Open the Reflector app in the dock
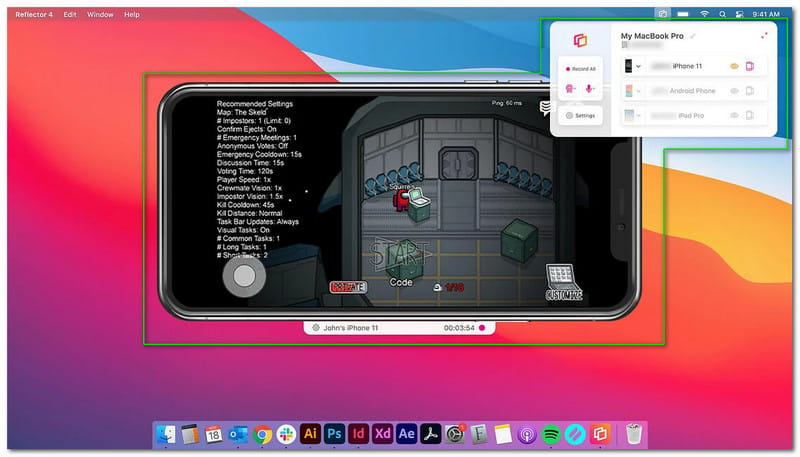This screenshot has width=800, height=457. [600, 434]
